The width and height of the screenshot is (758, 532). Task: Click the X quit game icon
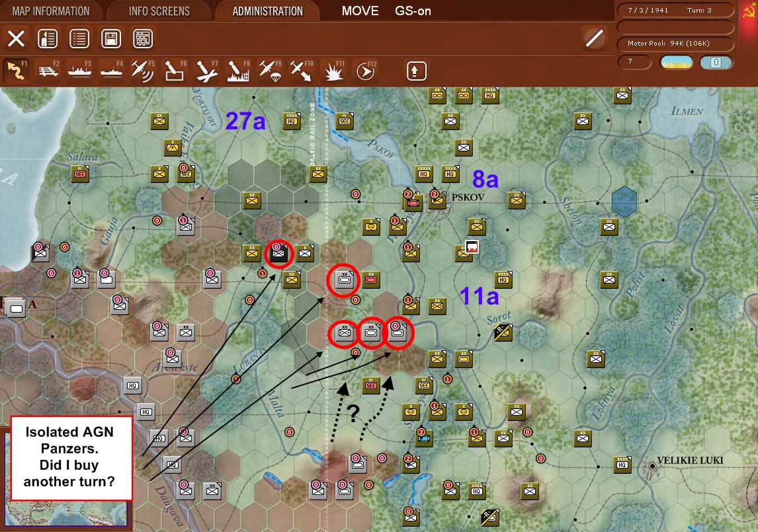tap(16, 38)
